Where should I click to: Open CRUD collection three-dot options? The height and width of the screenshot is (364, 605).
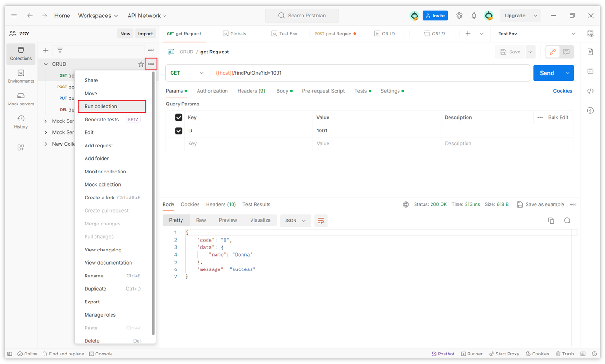pyautogui.click(x=151, y=64)
